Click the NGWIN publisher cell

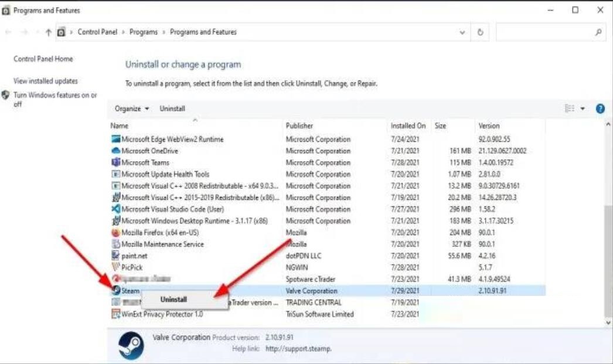(297, 267)
